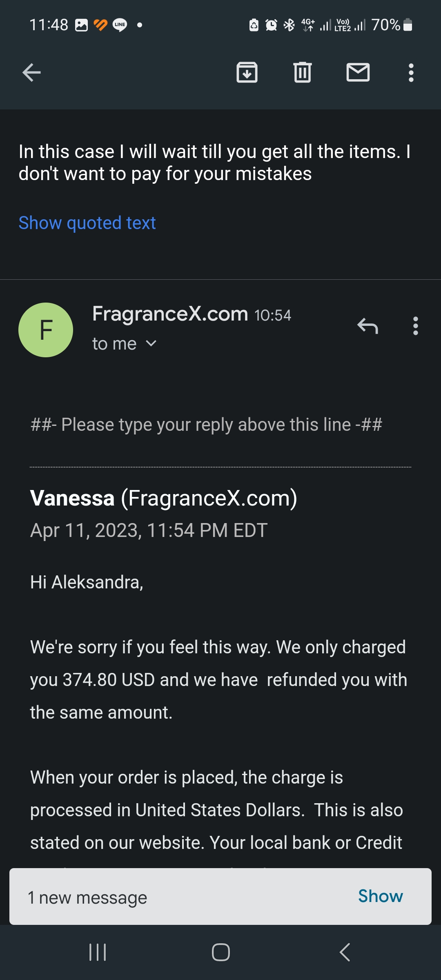
Task: Expand the 'to me' recipient details
Action: (x=124, y=343)
